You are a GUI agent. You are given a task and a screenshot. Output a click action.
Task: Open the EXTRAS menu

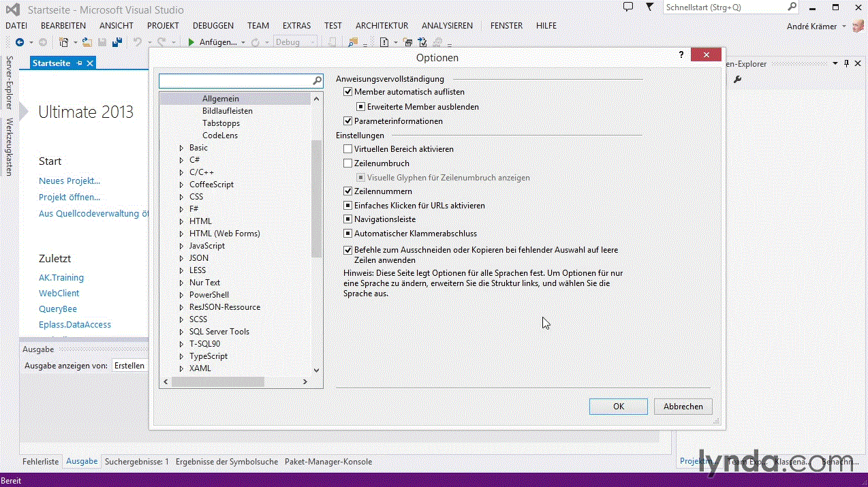click(x=296, y=26)
